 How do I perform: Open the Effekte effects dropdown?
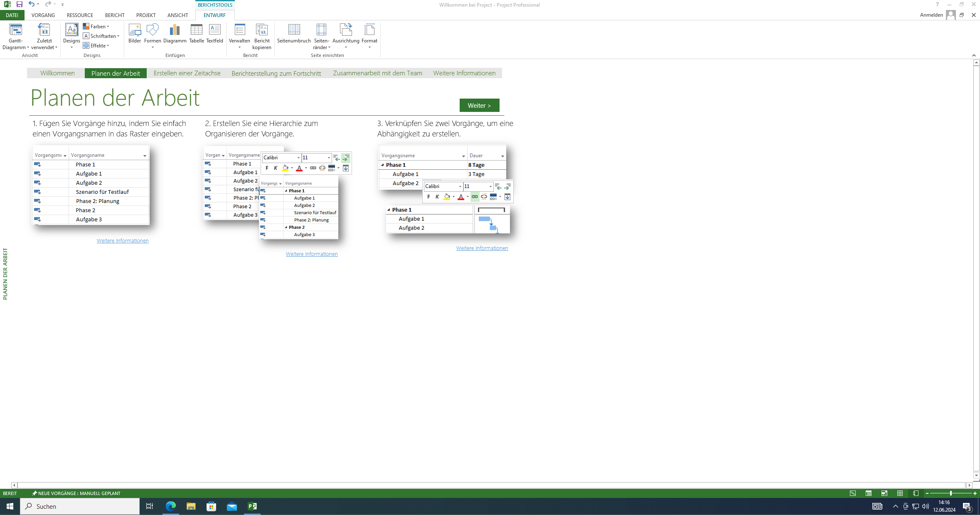coord(96,46)
